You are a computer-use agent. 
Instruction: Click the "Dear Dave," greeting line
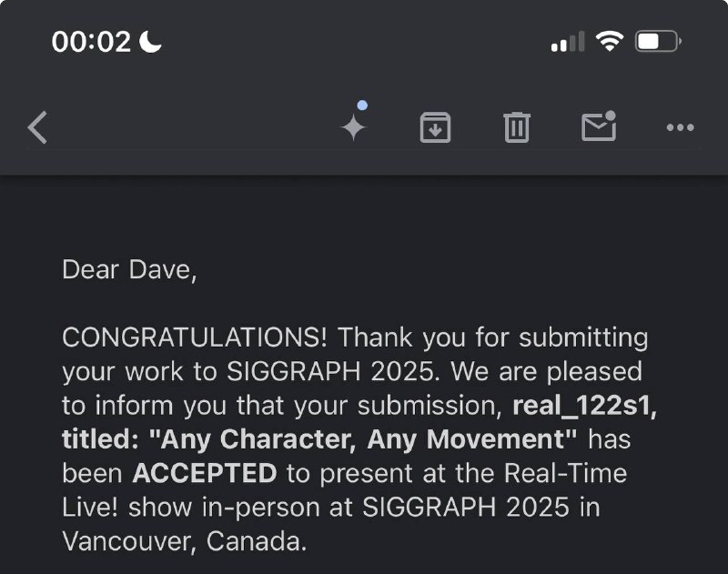click(x=129, y=270)
